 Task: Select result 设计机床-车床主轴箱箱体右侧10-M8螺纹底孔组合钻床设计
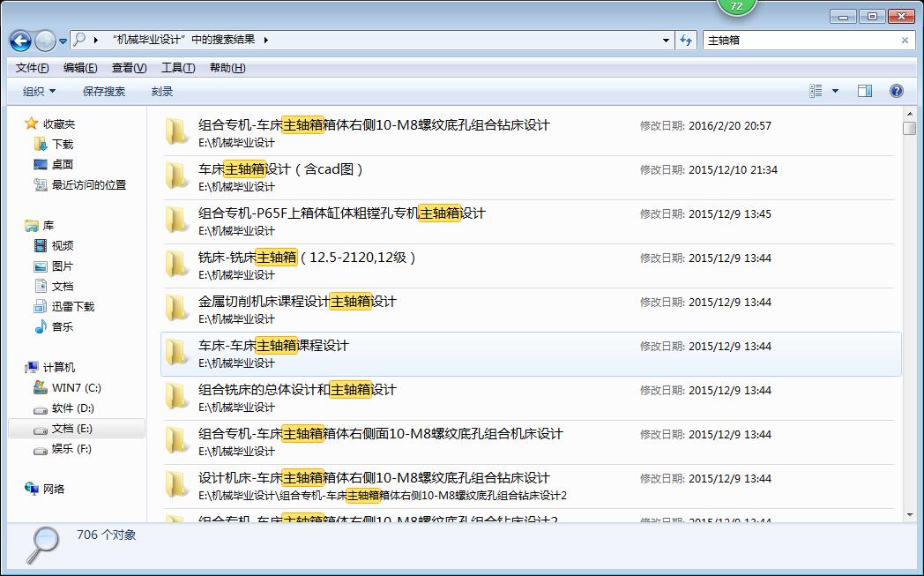(531, 486)
